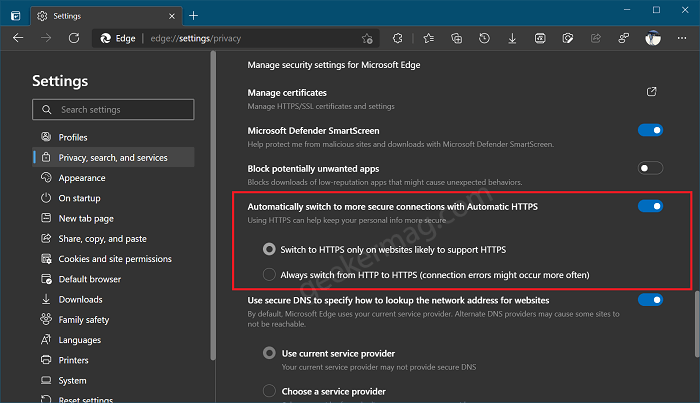Click the user profile avatar
700x403 pixels.
point(653,38)
